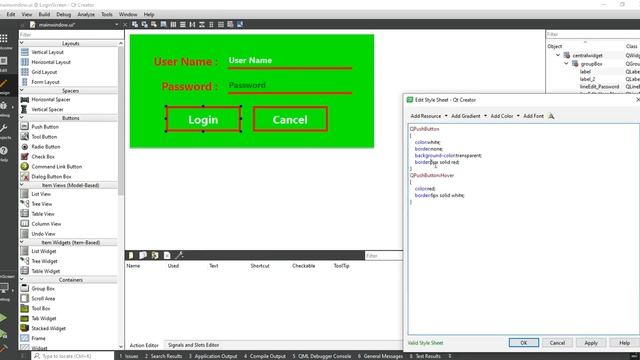Screen dimensions: 640x360
Task: Click the Password line edit on form
Action: pos(290,86)
